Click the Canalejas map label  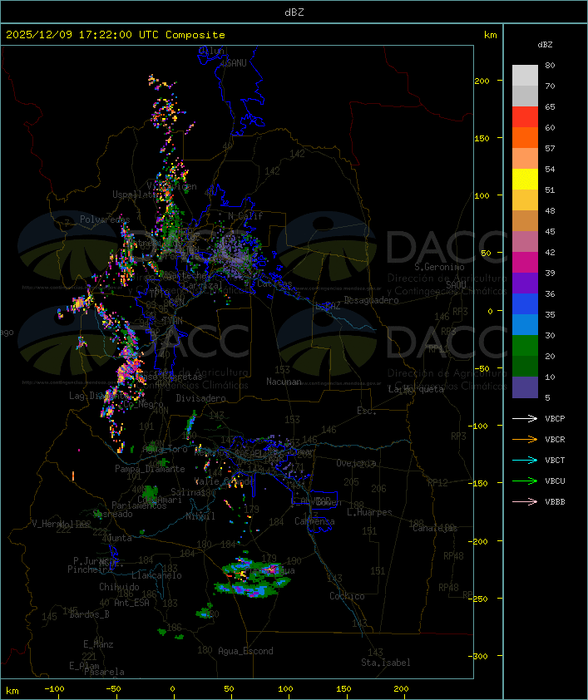[x=435, y=528]
